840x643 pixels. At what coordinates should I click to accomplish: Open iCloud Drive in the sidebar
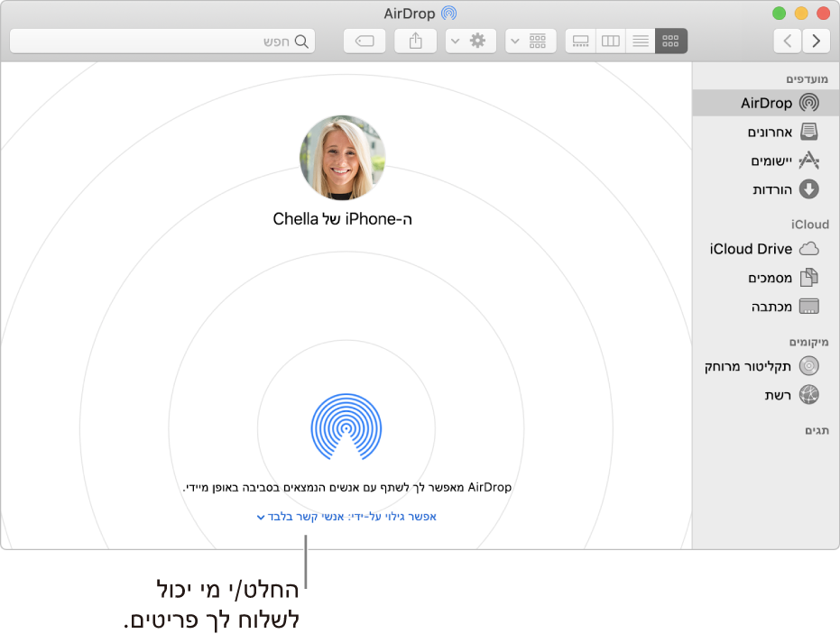pyautogui.click(x=766, y=249)
